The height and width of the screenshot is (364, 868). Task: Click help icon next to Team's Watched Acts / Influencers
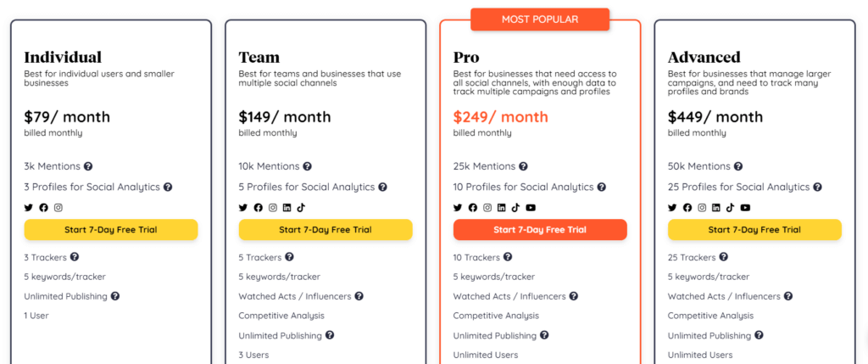coord(359,296)
